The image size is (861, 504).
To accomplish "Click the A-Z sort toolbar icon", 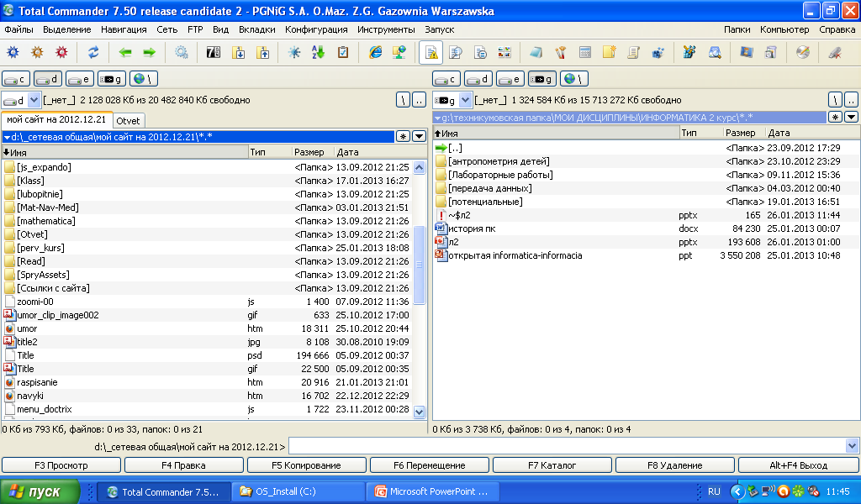I will tap(318, 53).
